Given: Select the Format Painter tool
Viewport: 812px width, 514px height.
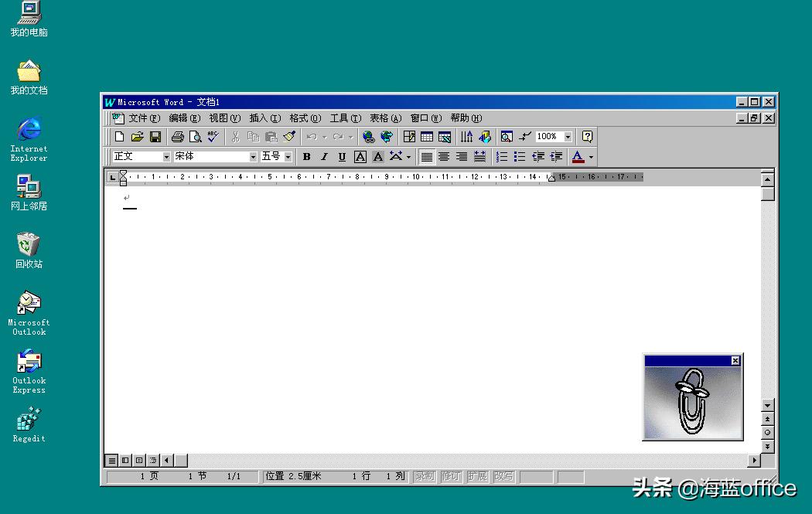Looking at the screenshot, I should 288,136.
